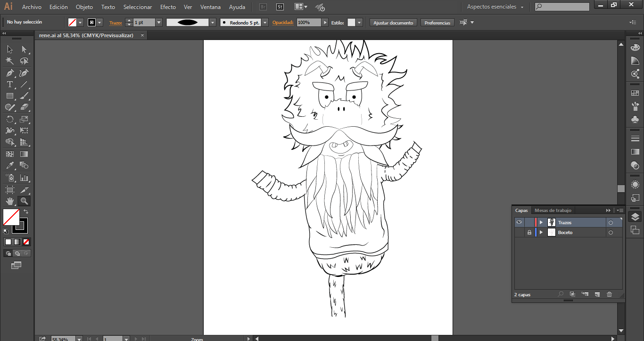Create a new layer in the Capas panel
This screenshot has height=341, width=644.
[x=597, y=294]
